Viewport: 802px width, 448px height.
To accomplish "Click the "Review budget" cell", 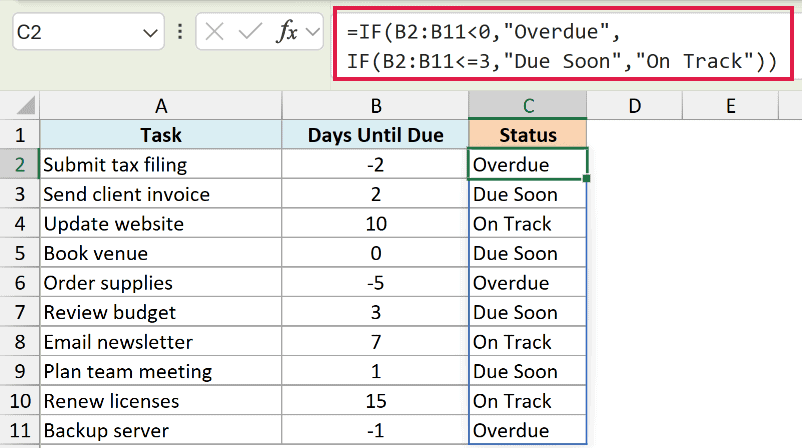I will (161, 312).
